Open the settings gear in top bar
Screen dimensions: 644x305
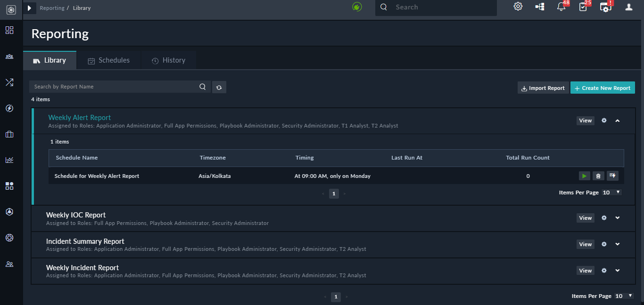click(518, 7)
